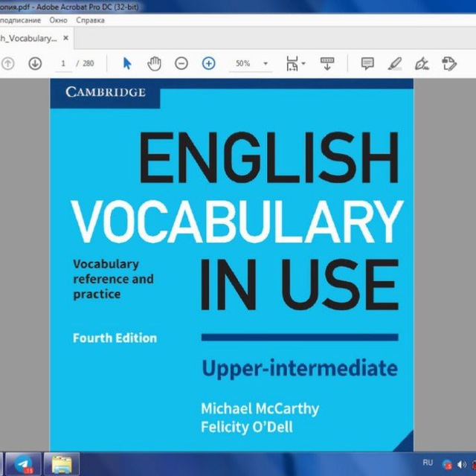
Task: Click the 50% zoom value field
Action: tap(243, 64)
